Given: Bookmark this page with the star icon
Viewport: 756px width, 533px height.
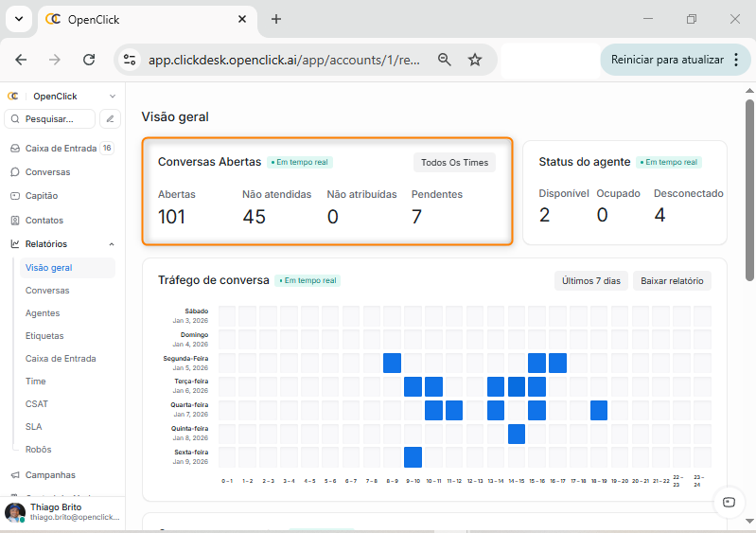Looking at the screenshot, I should 475,60.
